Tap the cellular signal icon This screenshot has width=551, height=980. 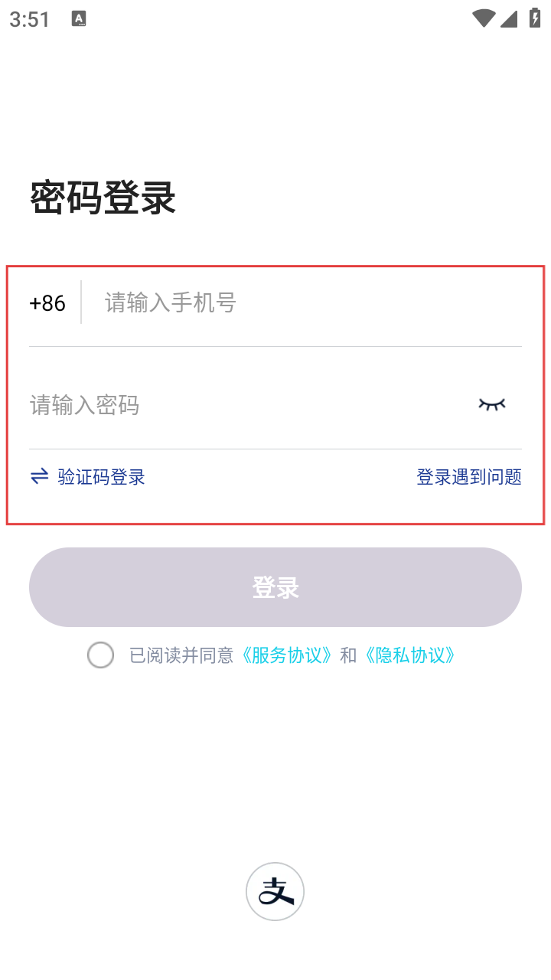click(x=509, y=19)
